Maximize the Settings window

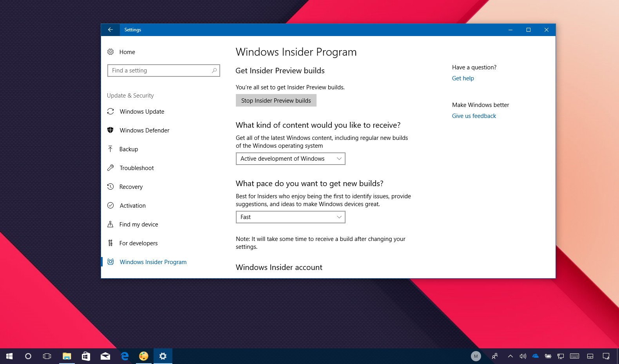(529, 30)
